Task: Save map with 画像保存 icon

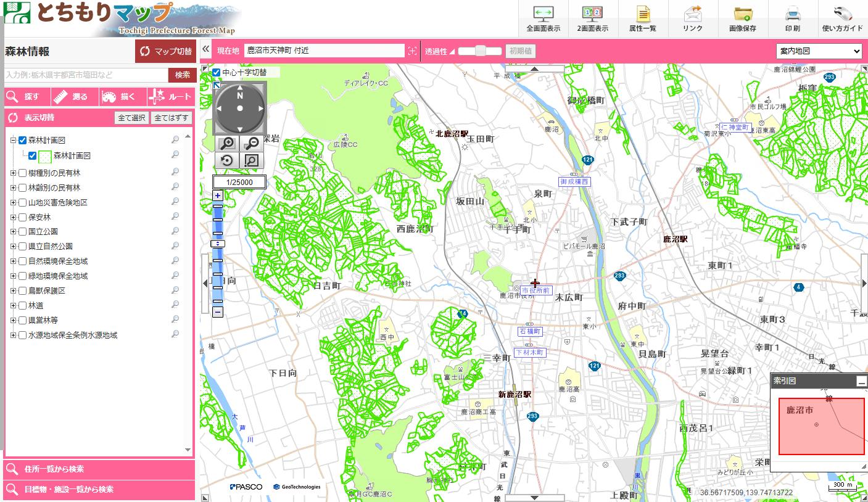Action: pyautogui.click(x=742, y=19)
